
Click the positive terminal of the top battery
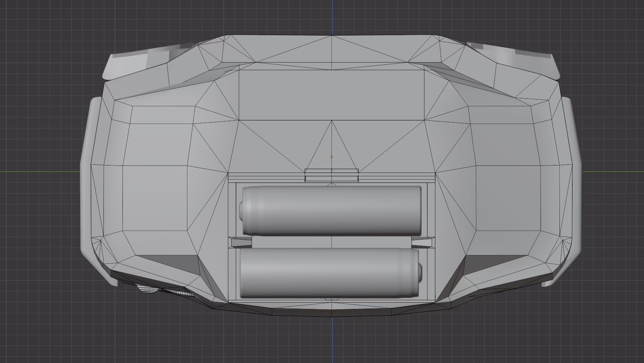(242, 211)
